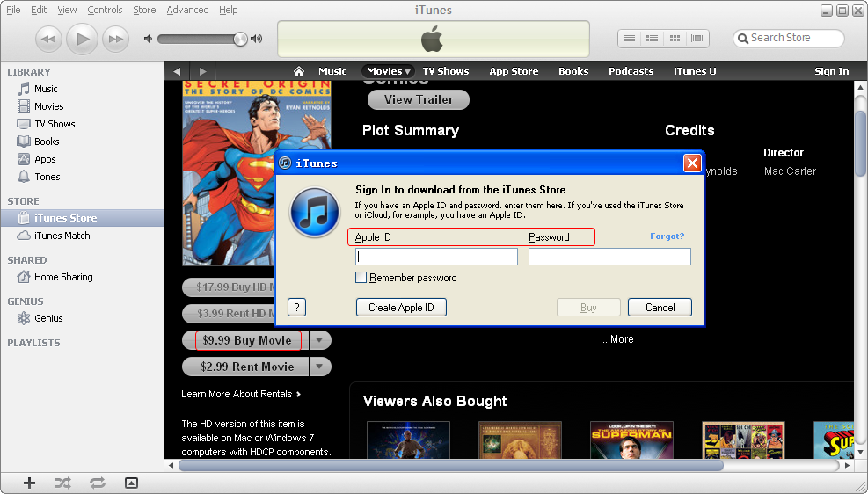Enable the Remember password checkbox
The height and width of the screenshot is (494, 868).
[361, 278]
